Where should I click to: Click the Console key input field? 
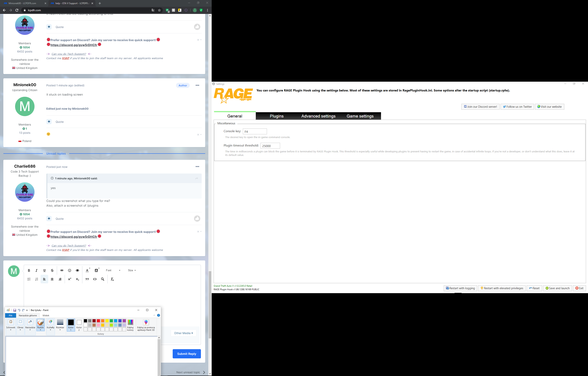255,131
